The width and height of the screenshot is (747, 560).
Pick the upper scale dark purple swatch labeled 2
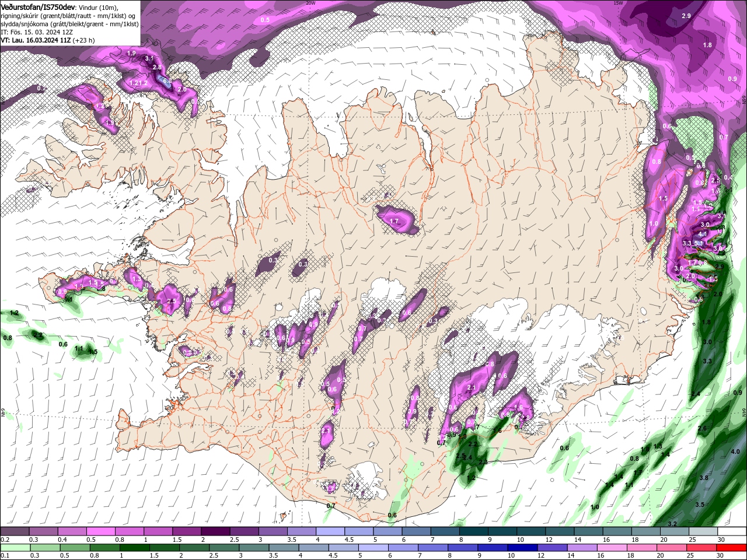coord(215,531)
